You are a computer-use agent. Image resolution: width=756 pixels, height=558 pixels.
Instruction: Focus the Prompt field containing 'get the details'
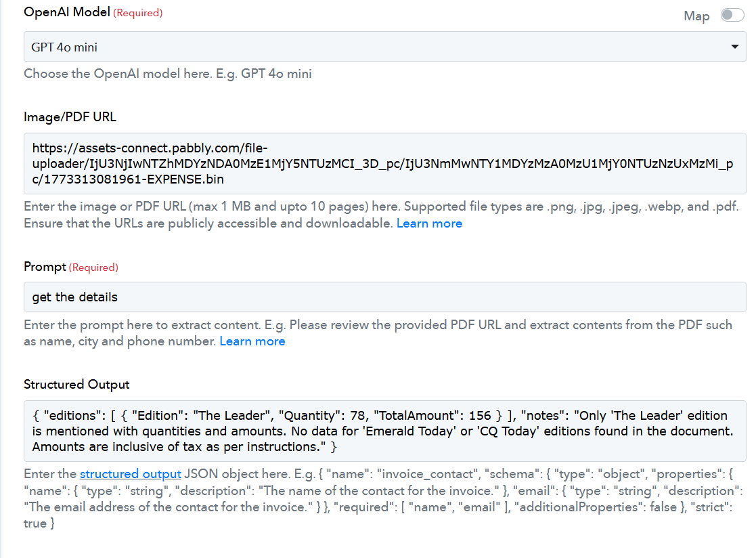click(x=384, y=297)
